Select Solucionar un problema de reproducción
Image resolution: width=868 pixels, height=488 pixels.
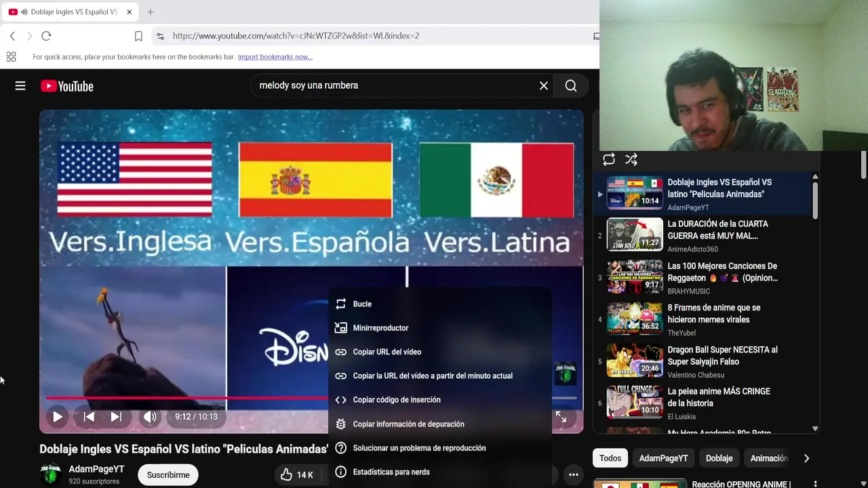coord(440,448)
